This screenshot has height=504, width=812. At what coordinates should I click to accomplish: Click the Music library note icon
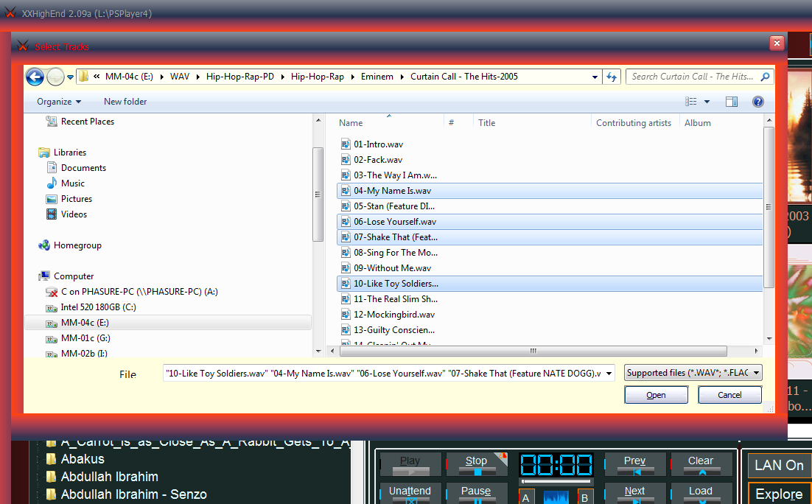click(52, 183)
